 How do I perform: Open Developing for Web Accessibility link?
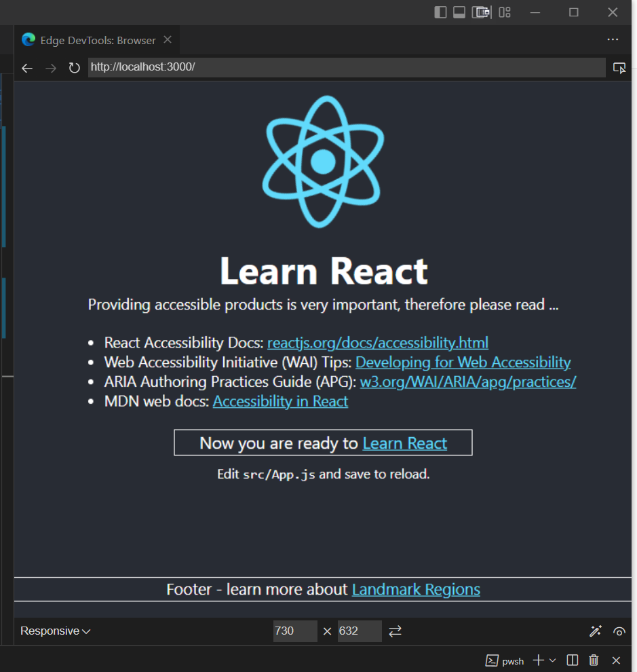click(x=463, y=362)
